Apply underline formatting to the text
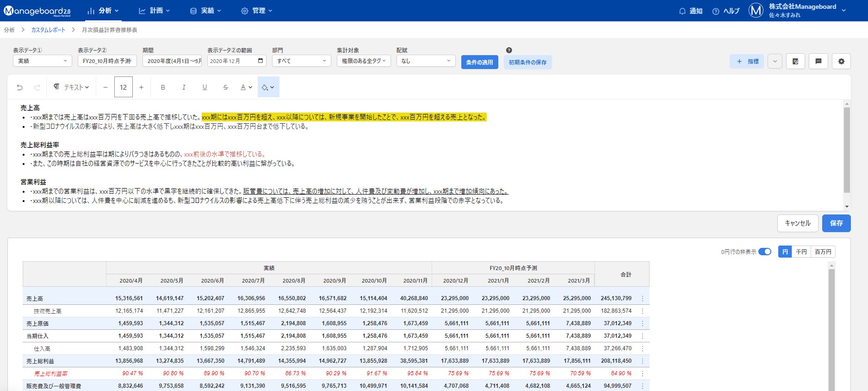 (x=205, y=87)
